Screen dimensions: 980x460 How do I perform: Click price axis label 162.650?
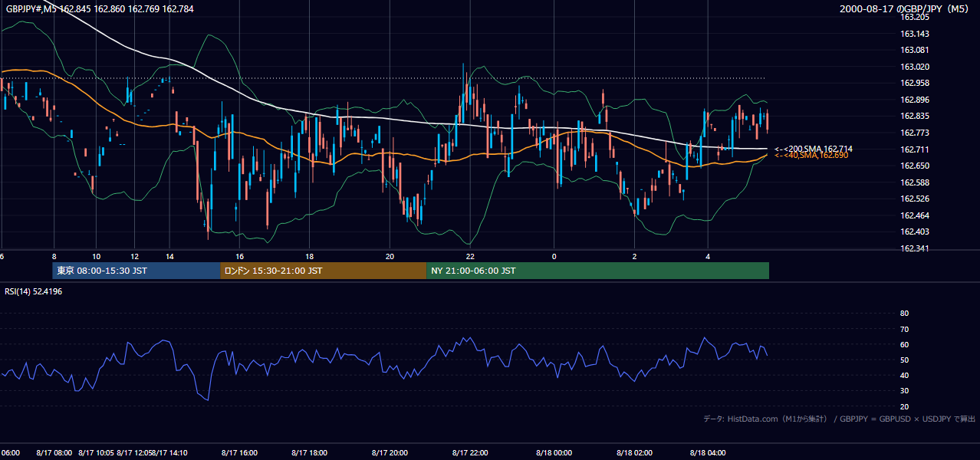point(914,166)
